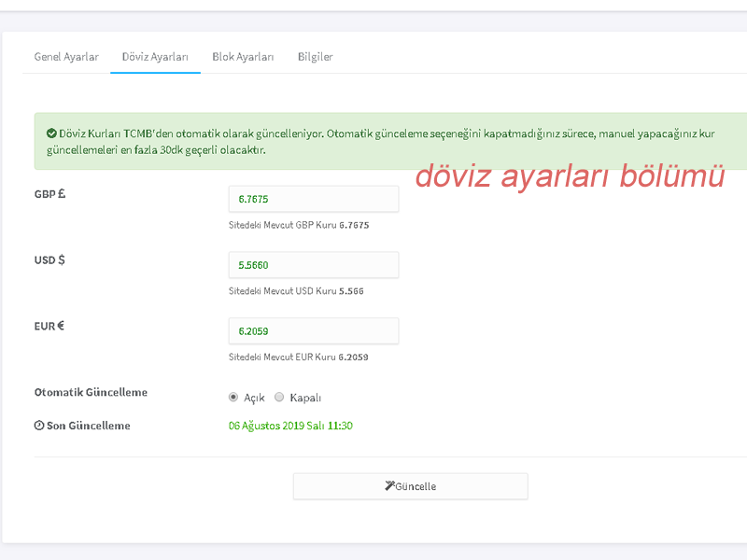Select the EUR rate input box
Screen dimensions: 747x560
pos(313,330)
